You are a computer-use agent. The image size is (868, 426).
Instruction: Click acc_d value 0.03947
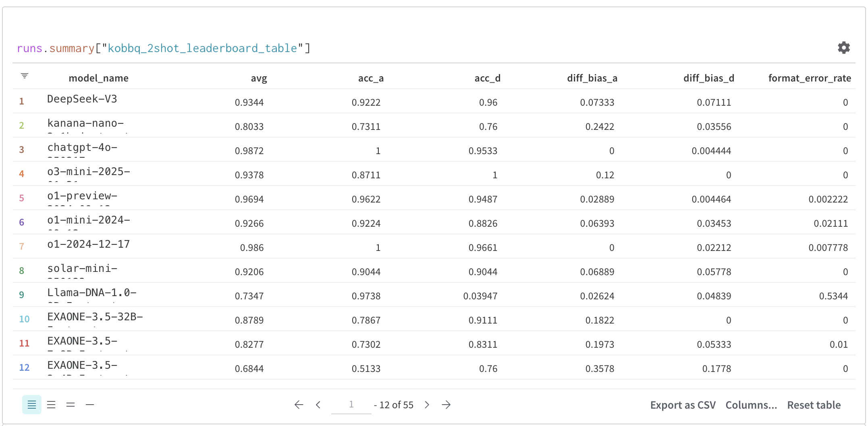click(480, 296)
